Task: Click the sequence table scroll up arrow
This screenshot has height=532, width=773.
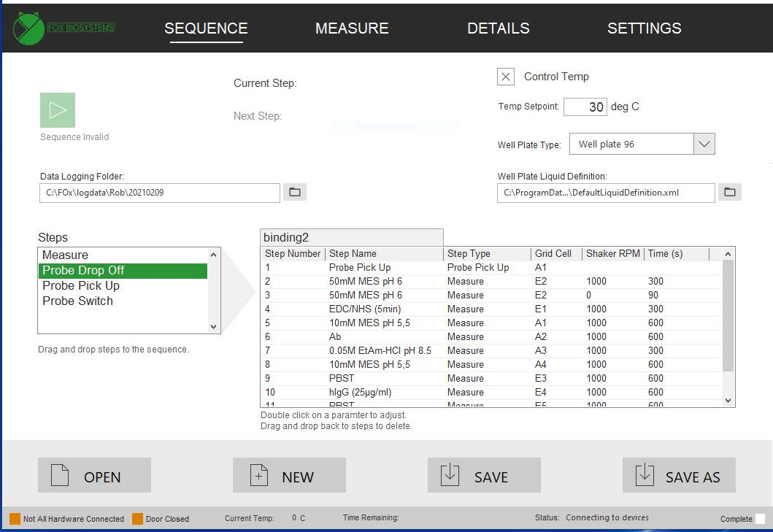Action: (x=728, y=254)
